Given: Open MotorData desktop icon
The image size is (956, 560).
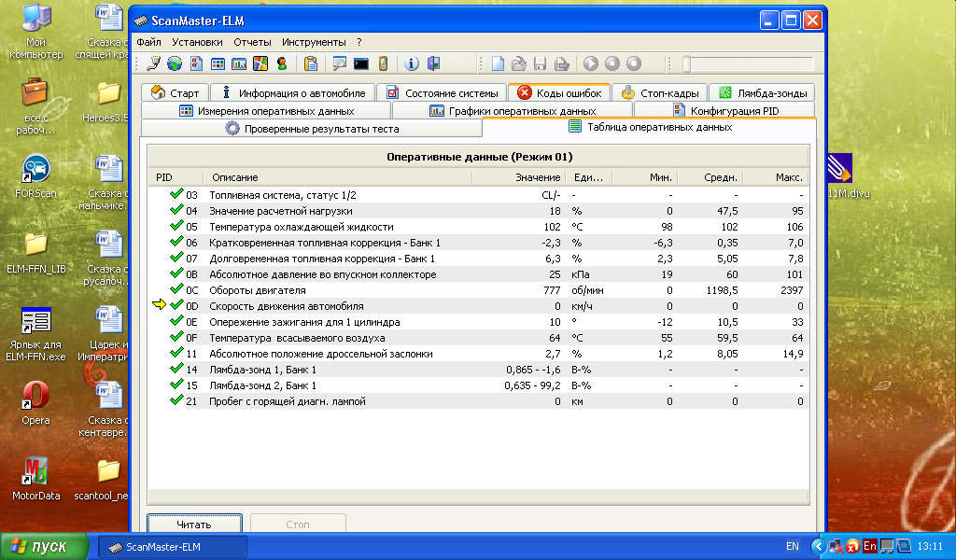Looking at the screenshot, I should pyautogui.click(x=35, y=480).
